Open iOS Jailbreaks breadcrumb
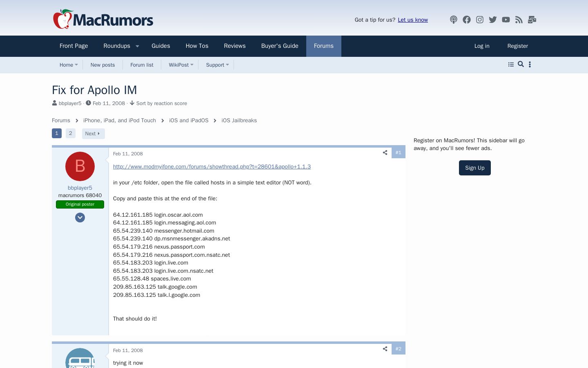Viewport: 588px width, 368px height. pos(239,120)
